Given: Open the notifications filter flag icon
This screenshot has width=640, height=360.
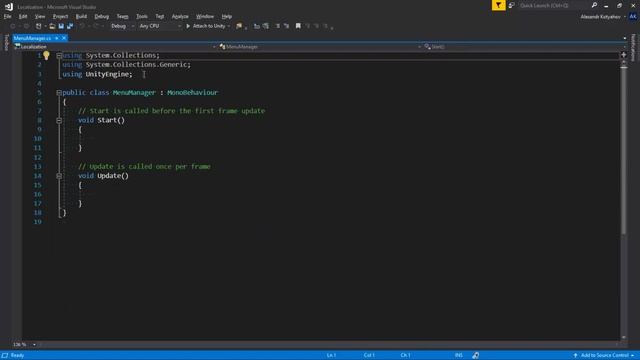Looking at the screenshot, I should click(498, 5).
